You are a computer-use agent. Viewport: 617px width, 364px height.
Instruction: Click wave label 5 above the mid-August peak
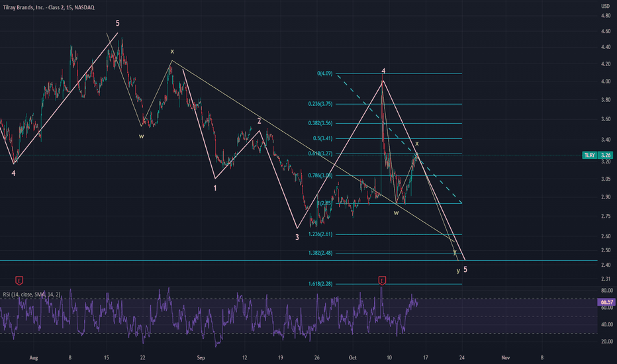[x=117, y=23]
